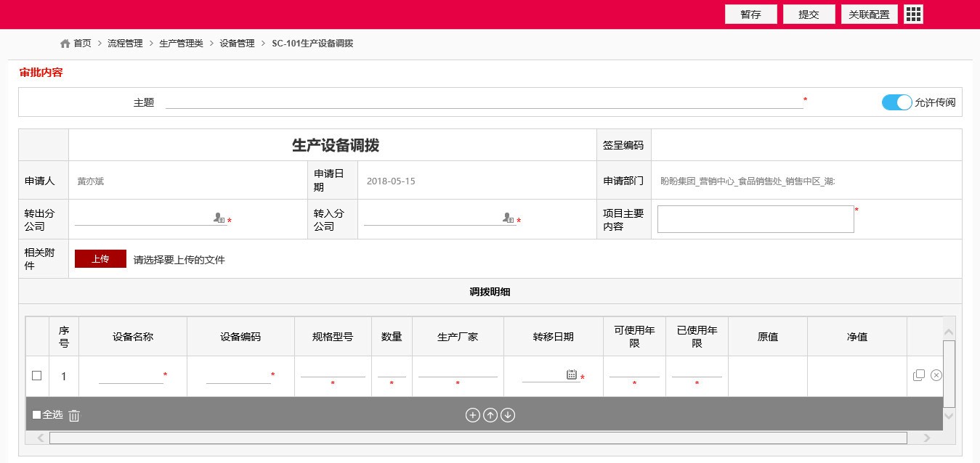Click the table's vertical scroll down arrow

(x=949, y=416)
